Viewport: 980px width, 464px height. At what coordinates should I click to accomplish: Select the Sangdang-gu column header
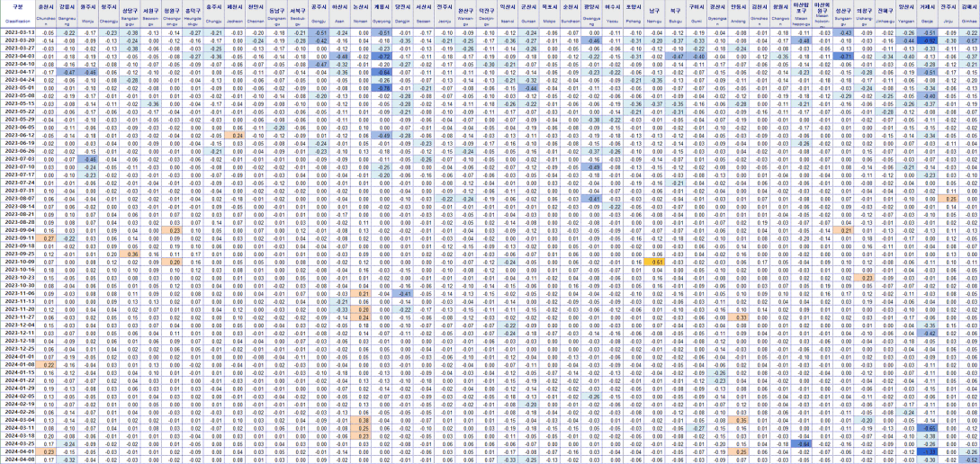coord(130,14)
